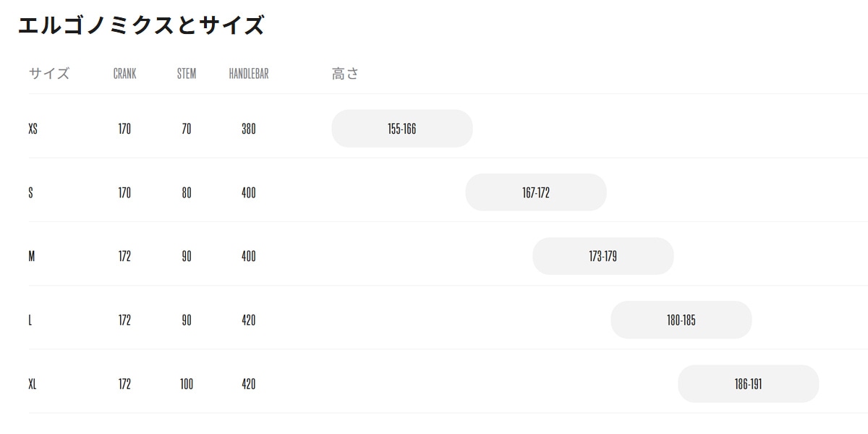Screen dimensions: 868x434
Task: Click the XS size row label
Action: pyautogui.click(x=33, y=129)
